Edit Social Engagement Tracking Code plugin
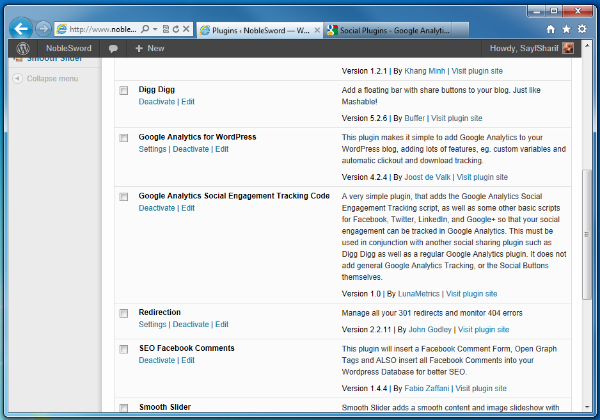 pyautogui.click(x=188, y=208)
